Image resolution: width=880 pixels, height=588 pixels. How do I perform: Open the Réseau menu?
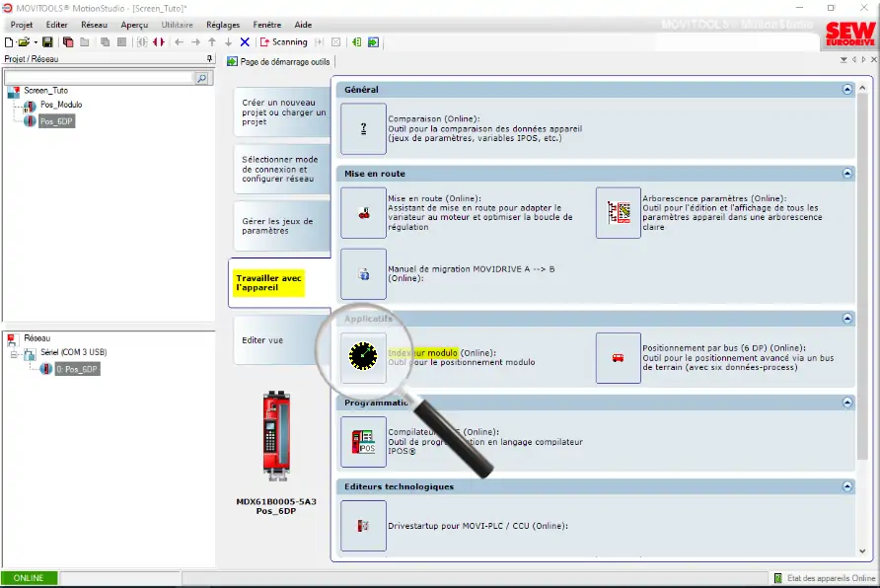click(x=94, y=25)
